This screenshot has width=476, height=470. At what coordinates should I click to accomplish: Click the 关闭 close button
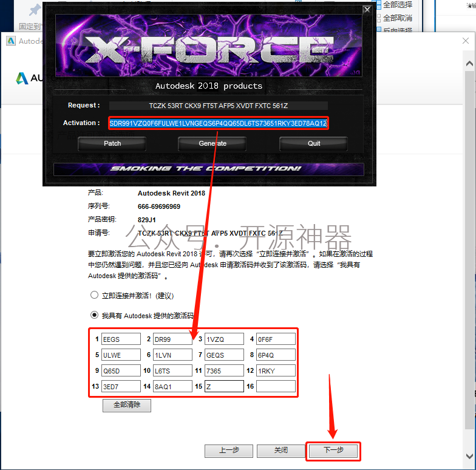[280, 451]
